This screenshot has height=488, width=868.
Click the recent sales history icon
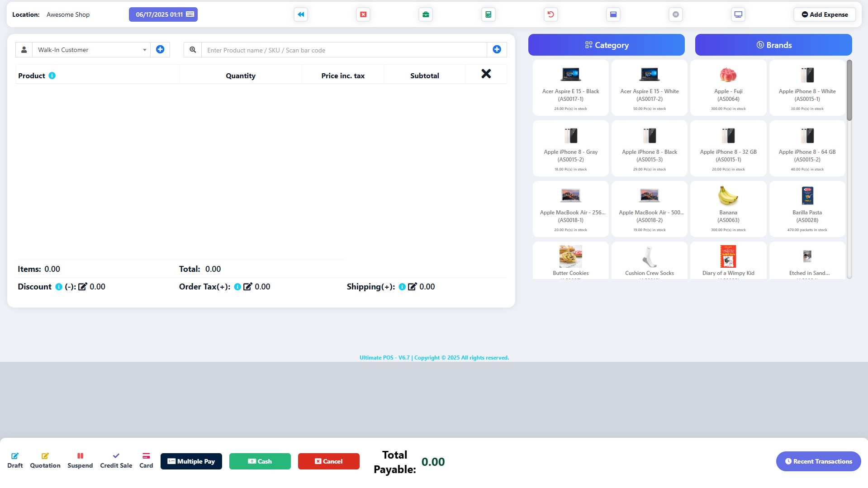tap(550, 14)
